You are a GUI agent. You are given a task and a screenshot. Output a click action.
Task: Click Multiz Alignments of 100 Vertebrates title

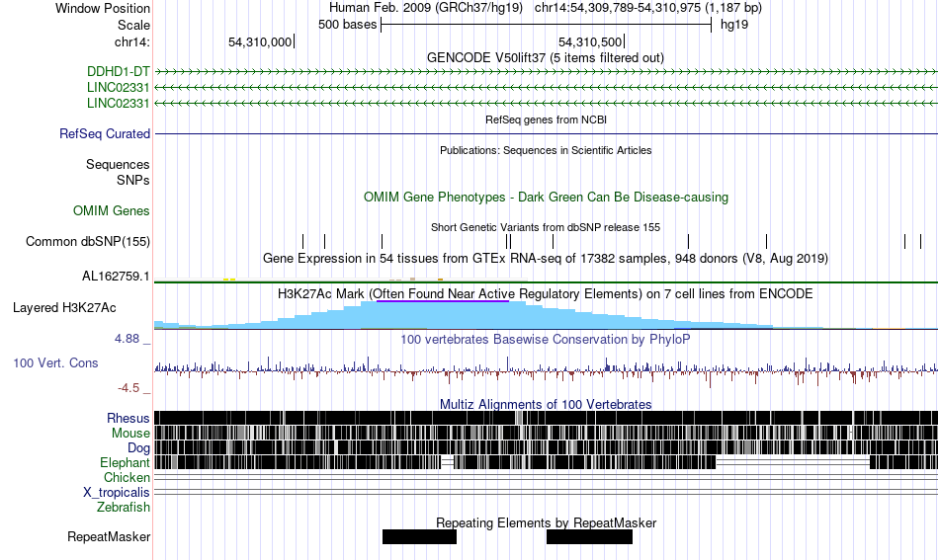[x=546, y=405]
